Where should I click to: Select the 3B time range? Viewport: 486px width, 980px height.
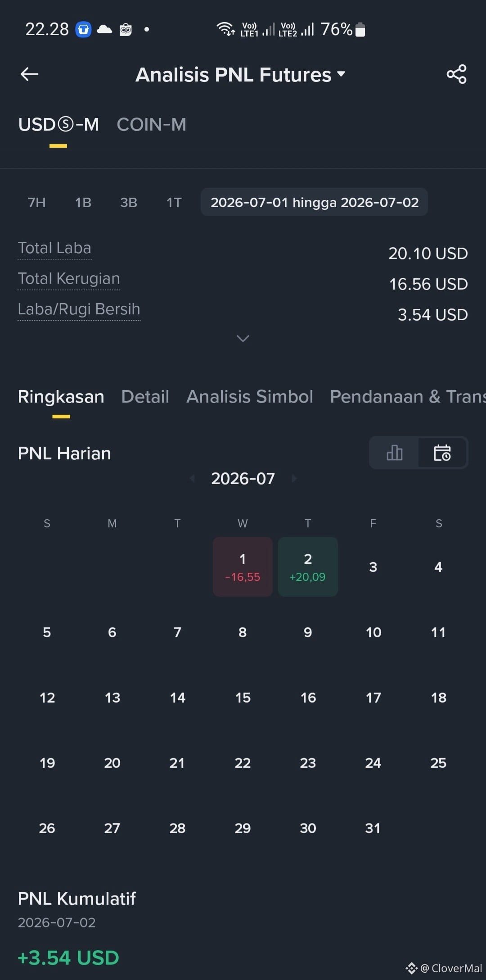click(129, 203)
